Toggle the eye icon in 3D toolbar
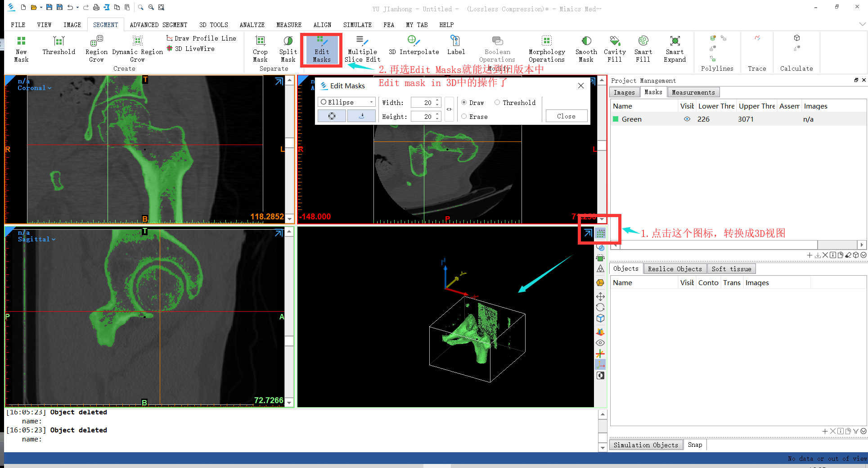The width and height of the screenshot is (868, 468). [600, 343]
